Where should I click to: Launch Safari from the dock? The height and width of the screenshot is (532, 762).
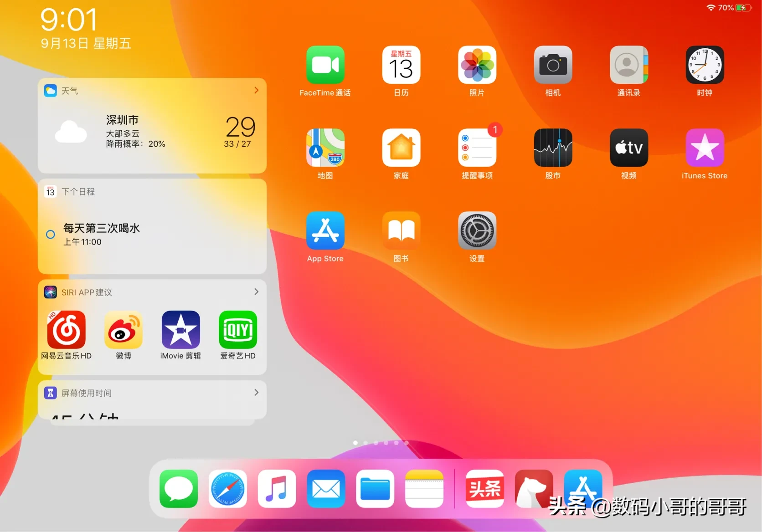click(228, 489)
